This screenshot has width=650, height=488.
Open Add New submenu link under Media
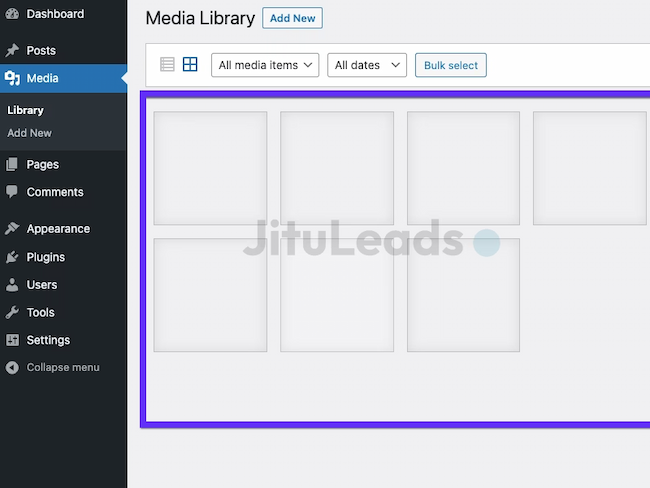[29, 133]
